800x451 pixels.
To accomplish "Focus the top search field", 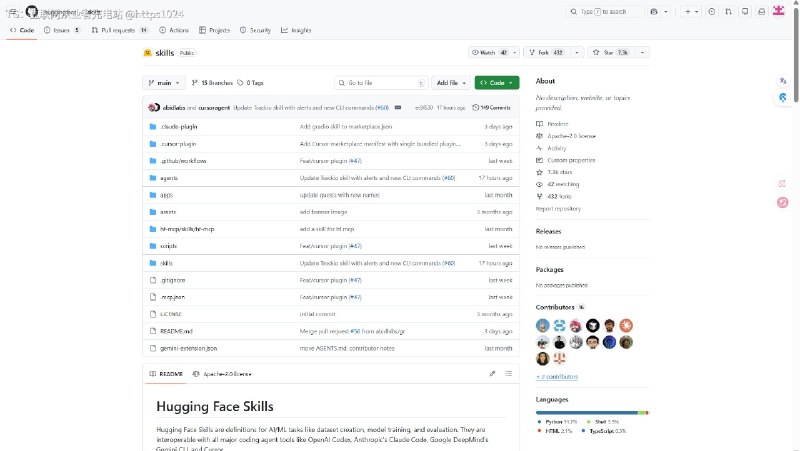I will [604, 11].
